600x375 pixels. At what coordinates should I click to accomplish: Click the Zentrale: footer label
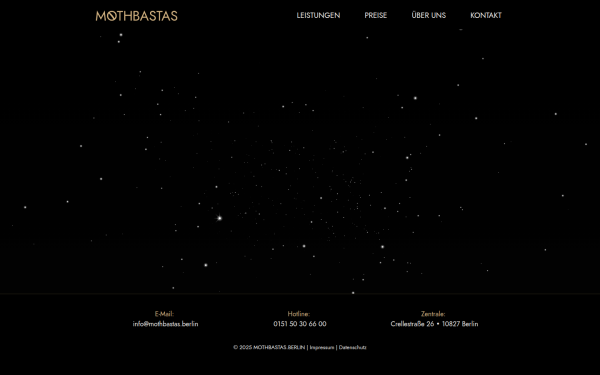(433, 314)
